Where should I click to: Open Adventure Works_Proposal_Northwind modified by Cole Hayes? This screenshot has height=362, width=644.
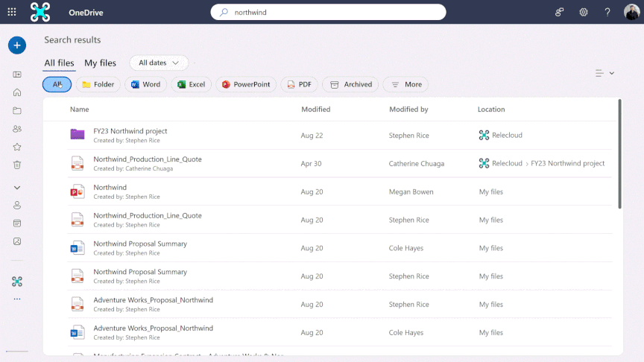click(x=154, y=328)
